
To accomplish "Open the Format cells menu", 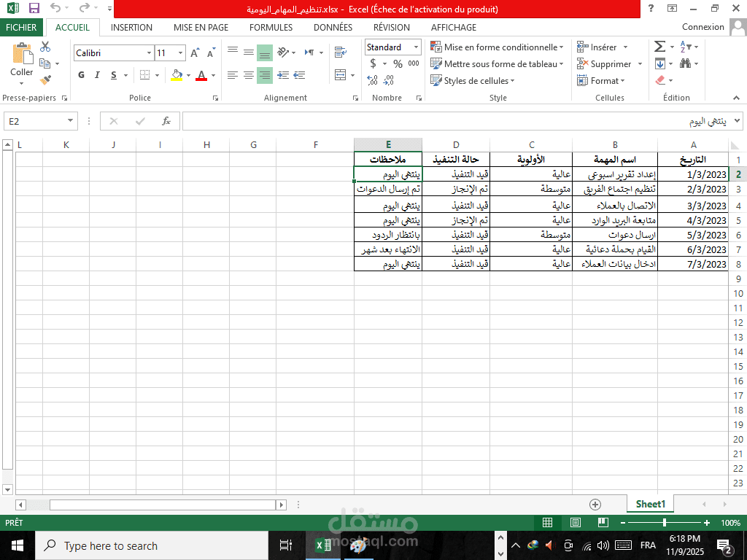I will pyautogui.click(x=601, y=80).
